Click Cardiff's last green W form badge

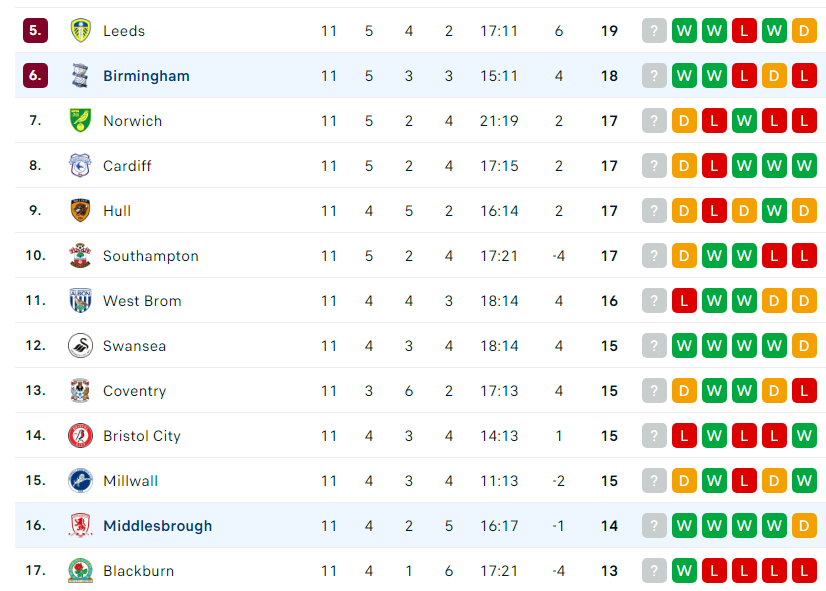[x=804, y=165]
